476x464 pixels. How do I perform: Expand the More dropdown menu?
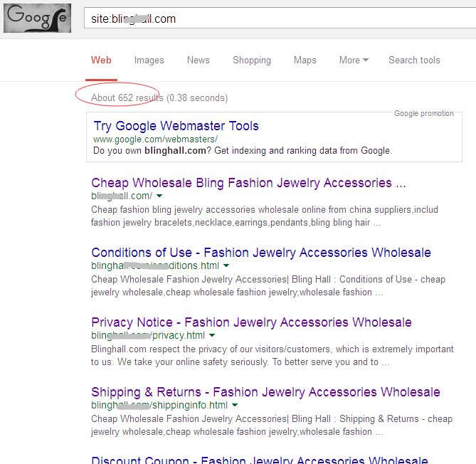click(x=354, y=60)
